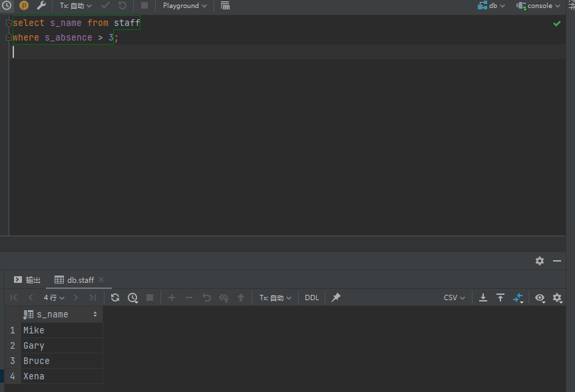The image size is (575, 392).
Task: Delete the row with minus icon
Action: click(189, 297)
